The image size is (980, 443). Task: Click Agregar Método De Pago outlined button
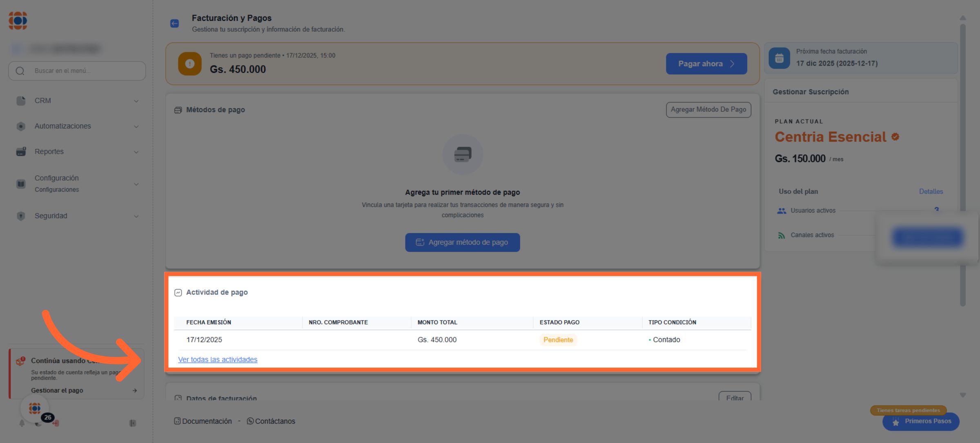[x=708, y=110]
